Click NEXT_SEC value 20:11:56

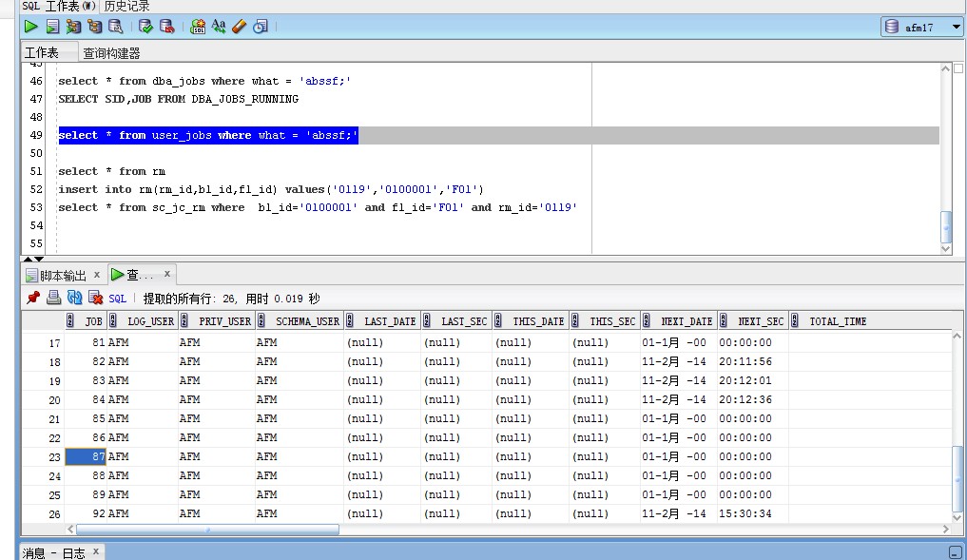coord(745,361)
